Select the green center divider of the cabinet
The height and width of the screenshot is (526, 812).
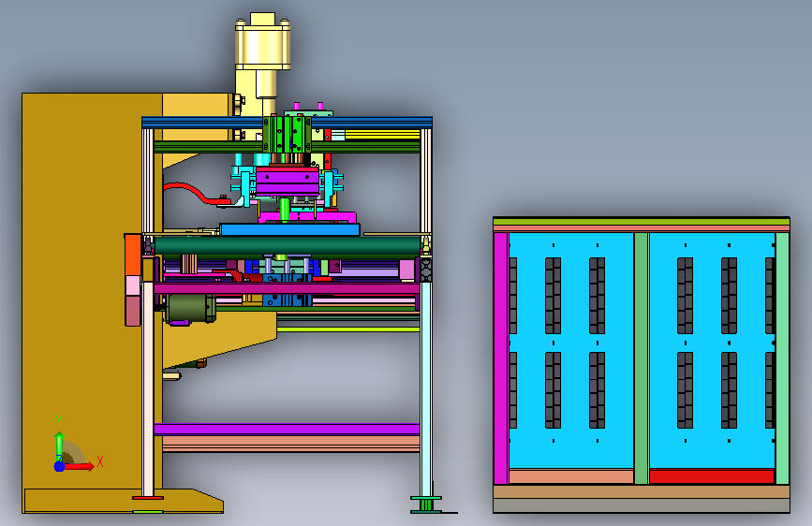coord(642,358)
